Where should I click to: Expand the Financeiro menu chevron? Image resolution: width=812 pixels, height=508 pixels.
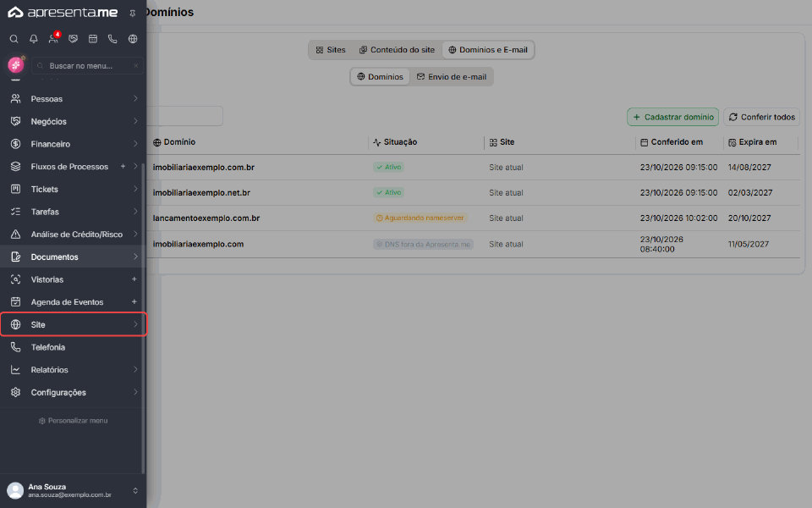click(x=135, y=144)
